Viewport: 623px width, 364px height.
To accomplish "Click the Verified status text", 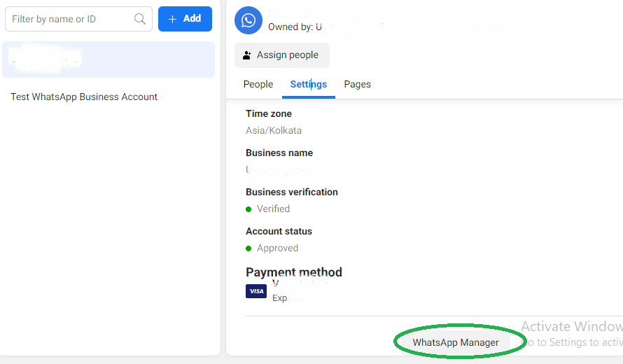I will pyautogui.click(x=273, y=209).
